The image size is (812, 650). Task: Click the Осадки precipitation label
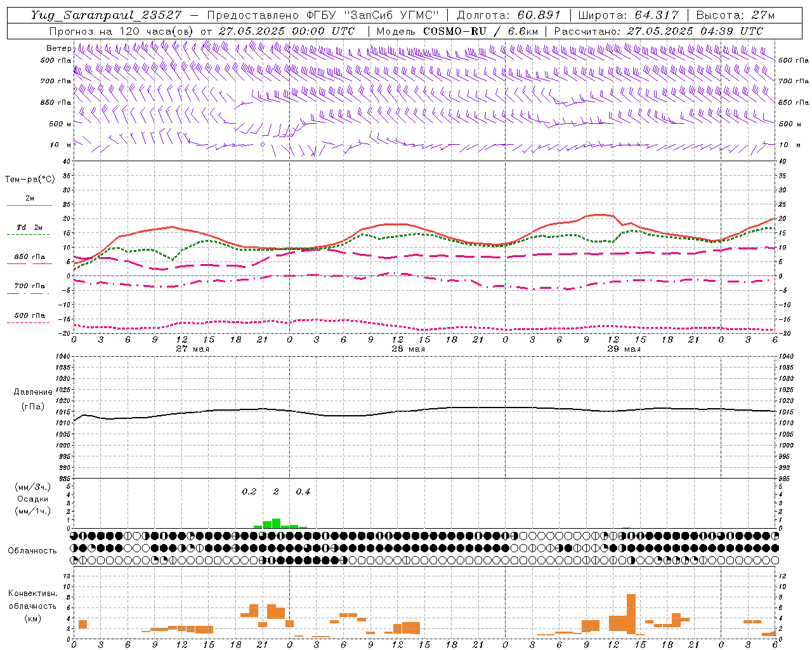(x=32, y=499)
